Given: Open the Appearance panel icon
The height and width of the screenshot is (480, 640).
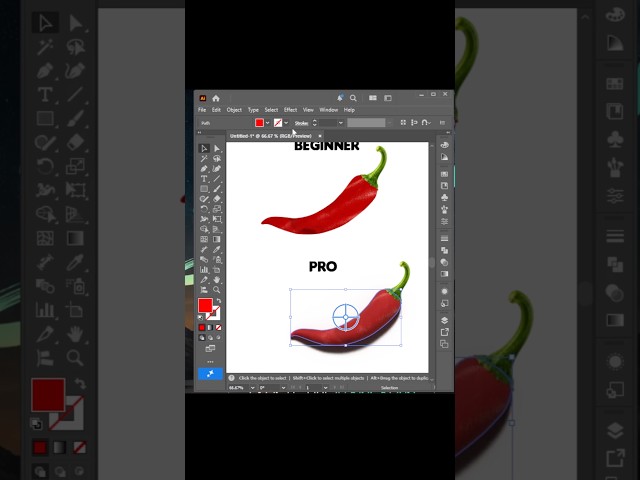Looking at the screenshot, I should click(x=444, y=291).
